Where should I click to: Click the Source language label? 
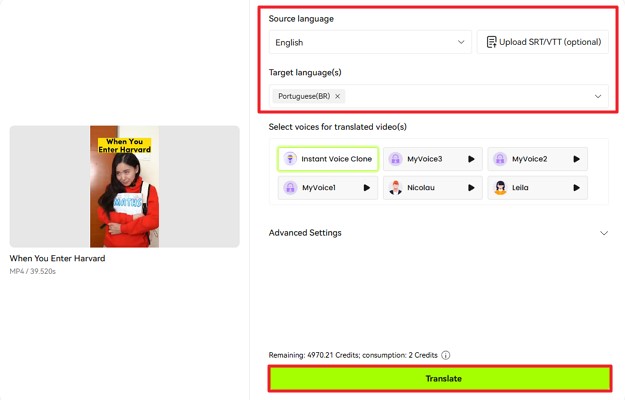(x=301, y=19)
